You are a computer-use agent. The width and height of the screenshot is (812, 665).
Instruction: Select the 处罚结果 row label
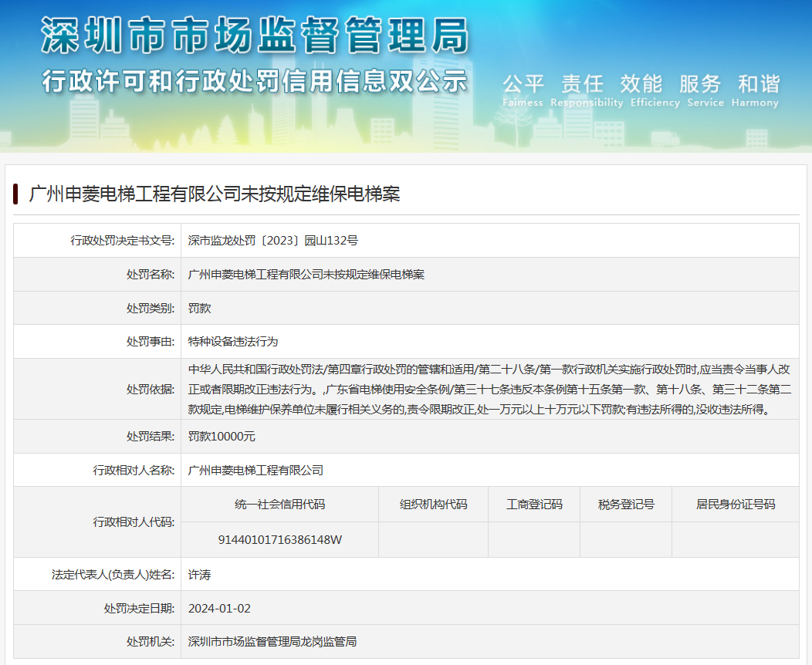[x=151, y=436]
